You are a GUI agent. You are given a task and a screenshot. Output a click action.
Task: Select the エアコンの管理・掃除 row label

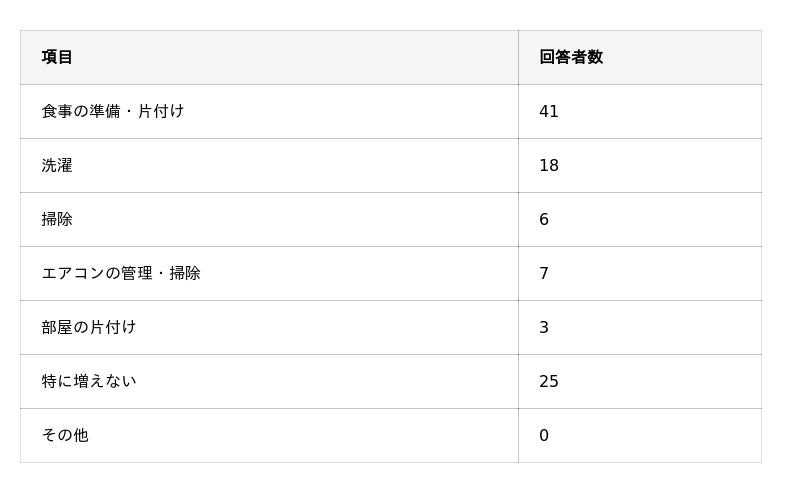pyautogui.click(x=121, y=274)
